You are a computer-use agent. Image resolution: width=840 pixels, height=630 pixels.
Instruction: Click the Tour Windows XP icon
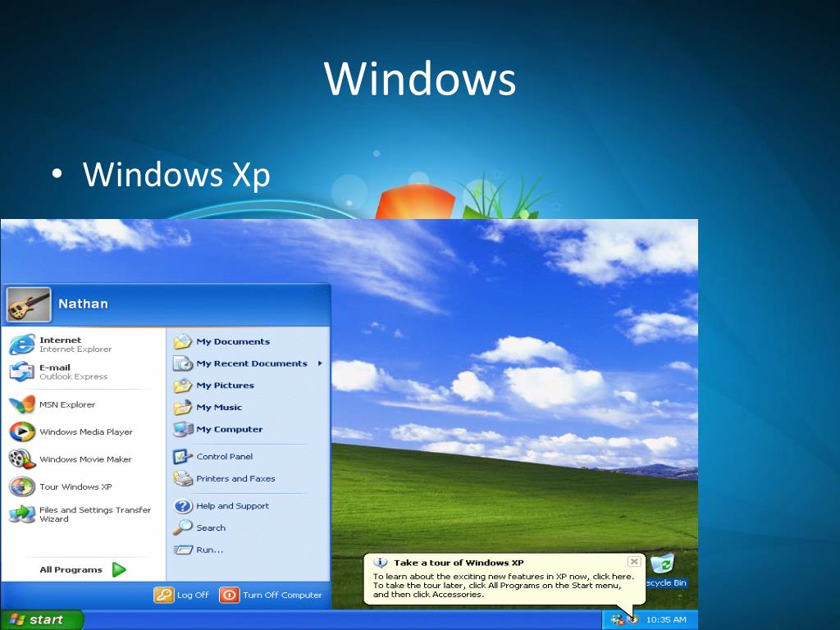pos(22,486)
